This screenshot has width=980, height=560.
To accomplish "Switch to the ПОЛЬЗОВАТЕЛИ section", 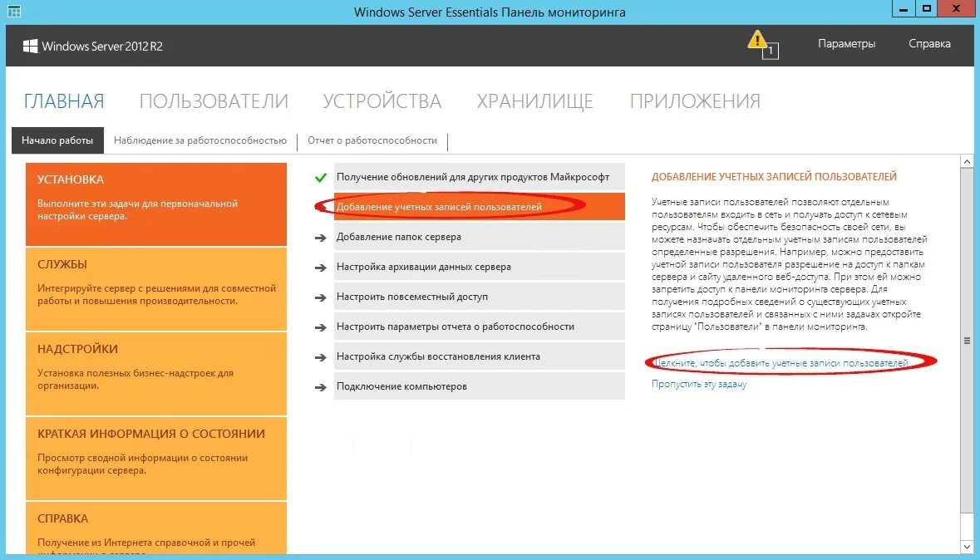I will click(214, 101).
